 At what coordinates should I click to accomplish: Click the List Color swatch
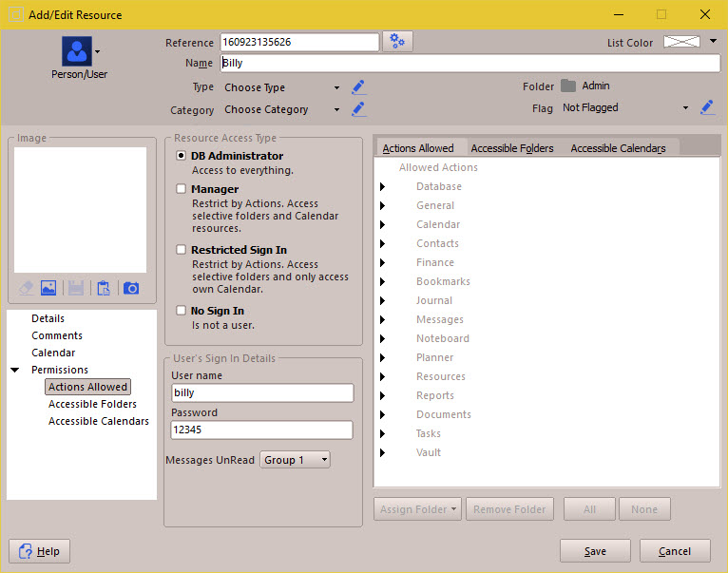(681, 42)
